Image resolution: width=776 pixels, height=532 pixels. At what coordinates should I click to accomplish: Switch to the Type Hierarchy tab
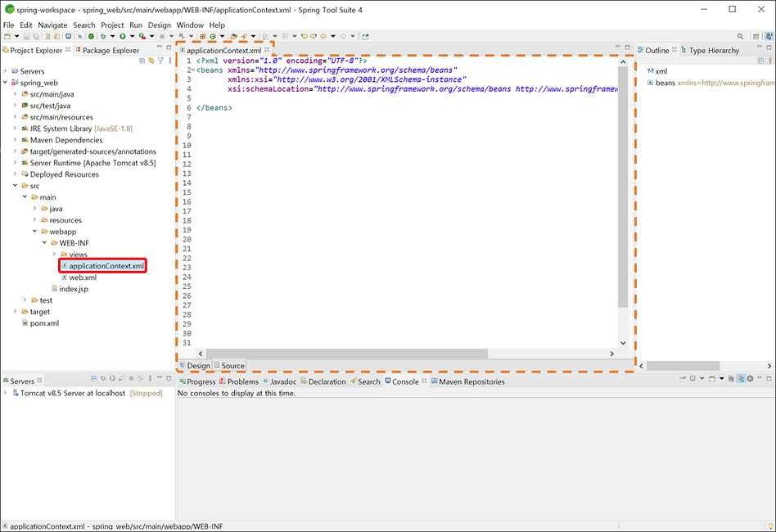[x=711, y=50]
